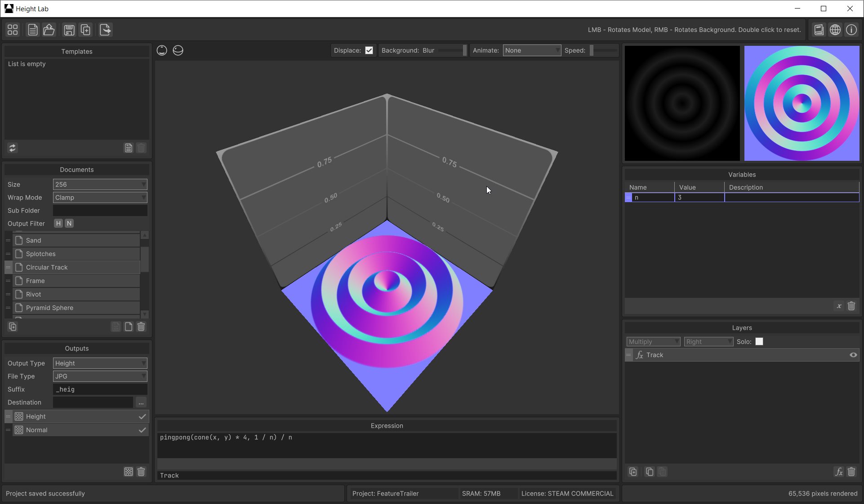
Task: Expand the Animate dropdown set to None
Action: pyautogui.click(x=531, y=50)
